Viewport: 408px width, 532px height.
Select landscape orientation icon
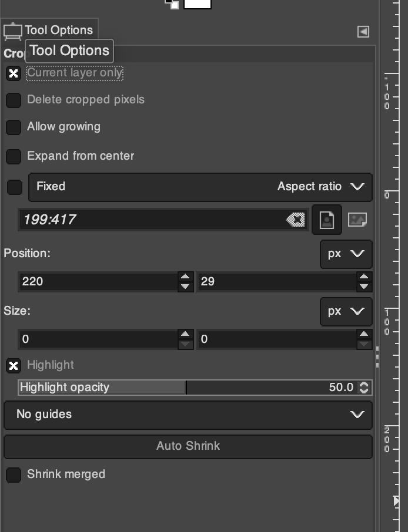[357, 220]
